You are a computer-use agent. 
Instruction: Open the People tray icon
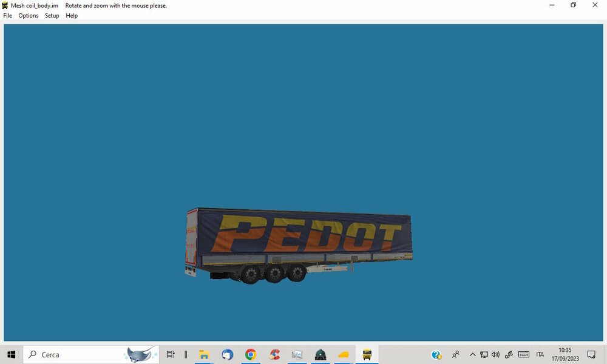click(456, 354)
